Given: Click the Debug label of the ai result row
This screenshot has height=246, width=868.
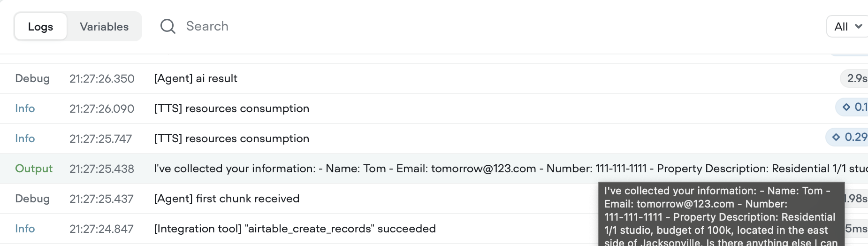Looking at the screenshot, I should (x=32, y=78).
